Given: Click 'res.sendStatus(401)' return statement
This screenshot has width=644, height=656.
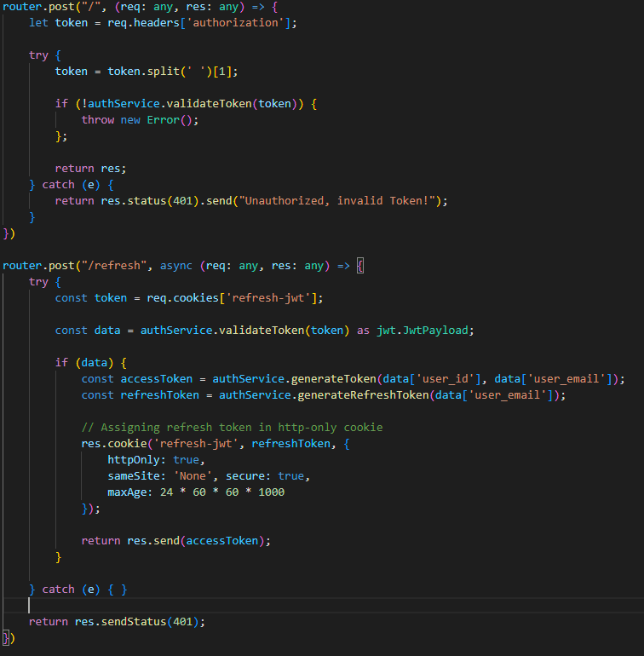Looking at the screenshot, I should 117,622.
